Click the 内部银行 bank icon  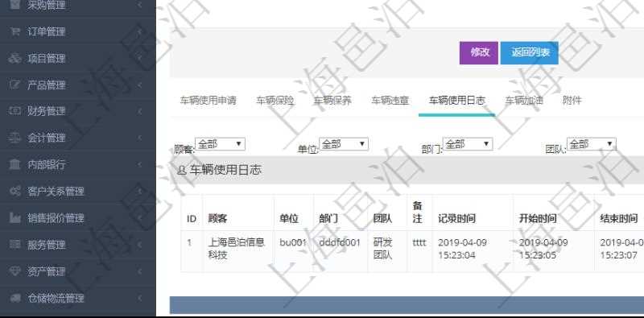tap(15, 164)
